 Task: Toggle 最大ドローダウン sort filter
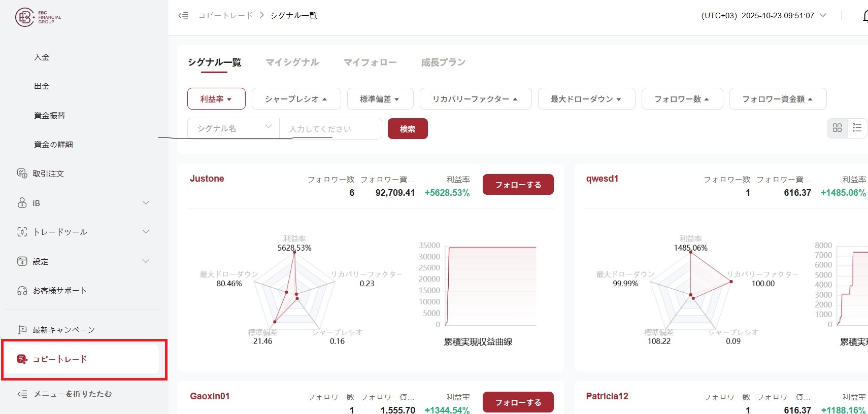[586, 99]
